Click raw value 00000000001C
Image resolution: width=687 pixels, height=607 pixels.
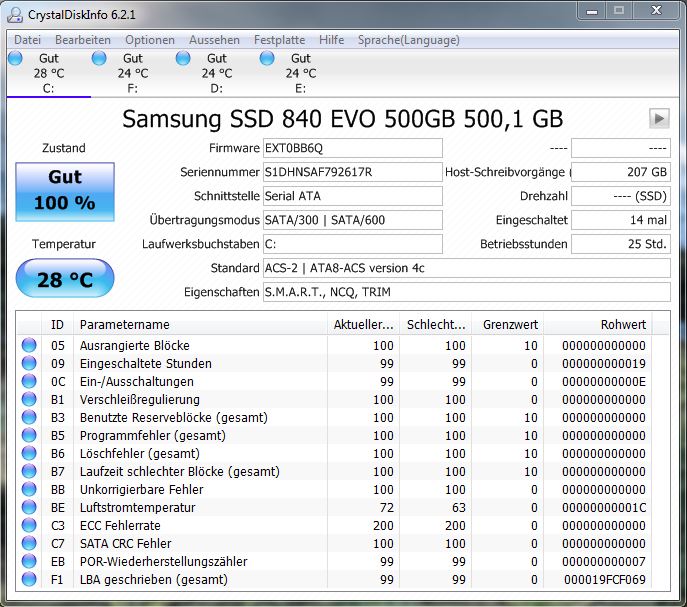604,508
